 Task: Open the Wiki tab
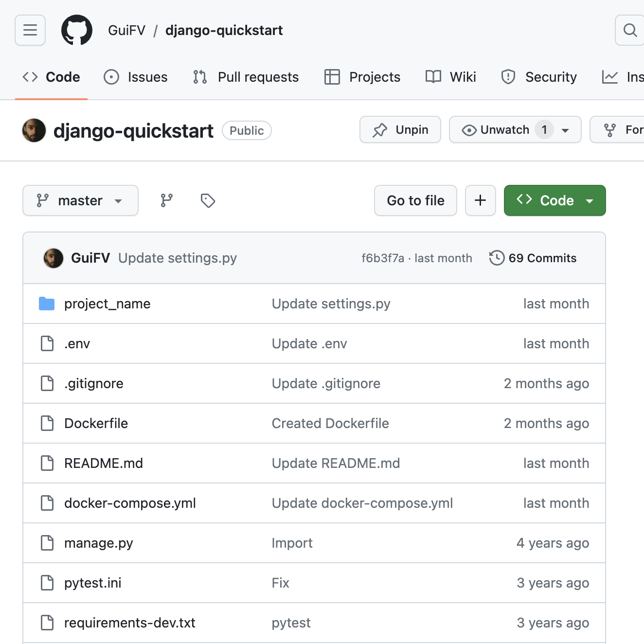point(451,77)
